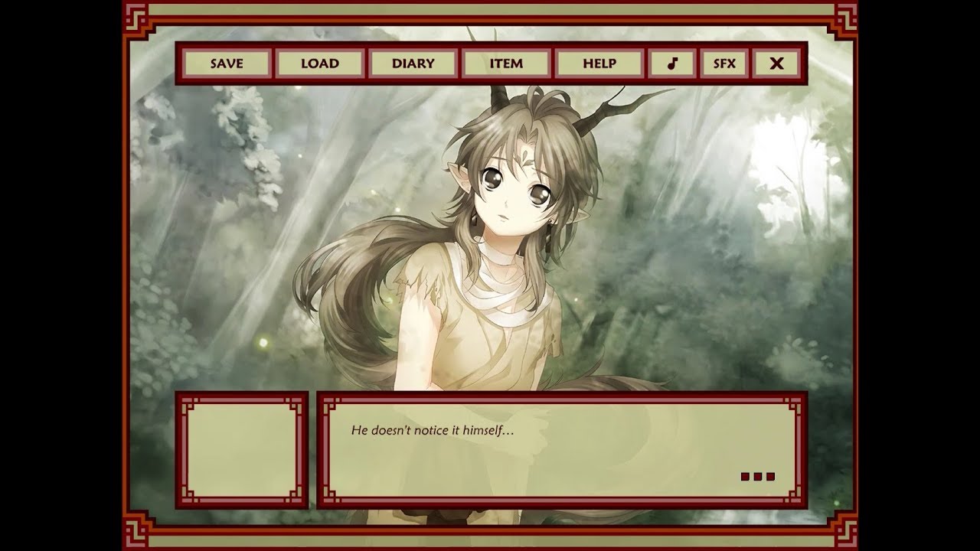Toggle sound effects with SFX button

click(724, 64)
